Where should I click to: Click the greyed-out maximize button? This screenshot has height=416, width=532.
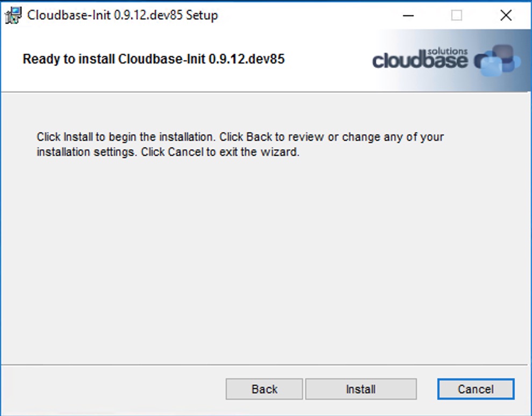pyautogui.click(x=456, y=16)
